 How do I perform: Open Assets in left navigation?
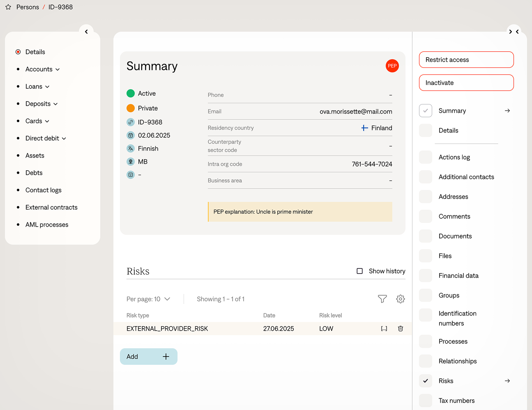[35, 155]
